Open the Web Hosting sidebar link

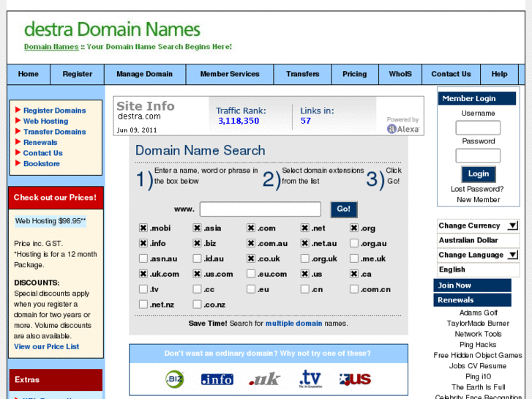click(x=46, y=121)
